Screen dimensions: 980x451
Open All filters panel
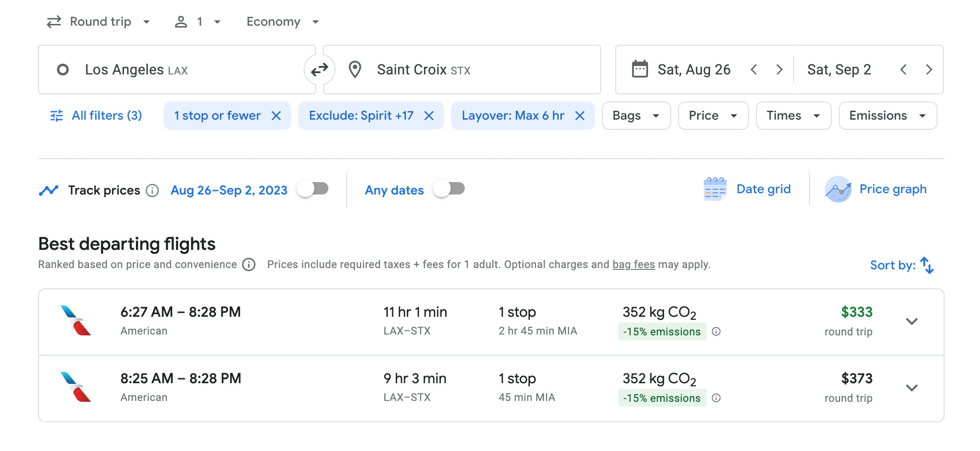[x=96, y=116]
